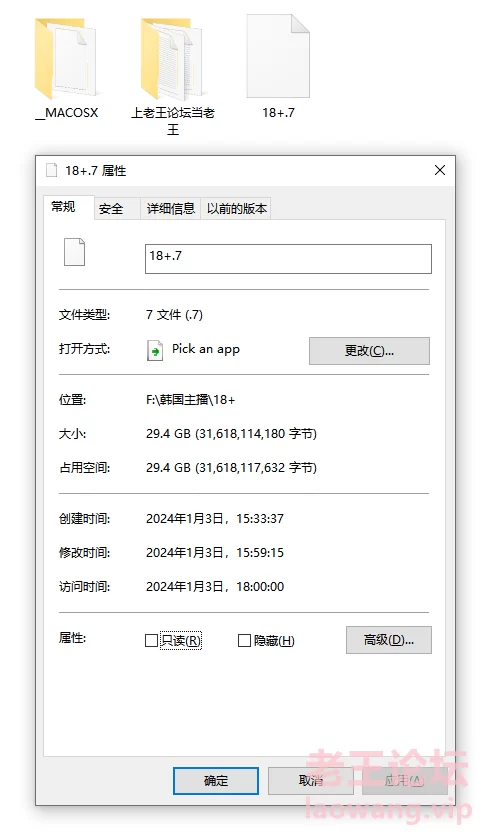Screen dimensions: 492x834
Task: Switch to the 安全 tab
Action: [111, 208]
